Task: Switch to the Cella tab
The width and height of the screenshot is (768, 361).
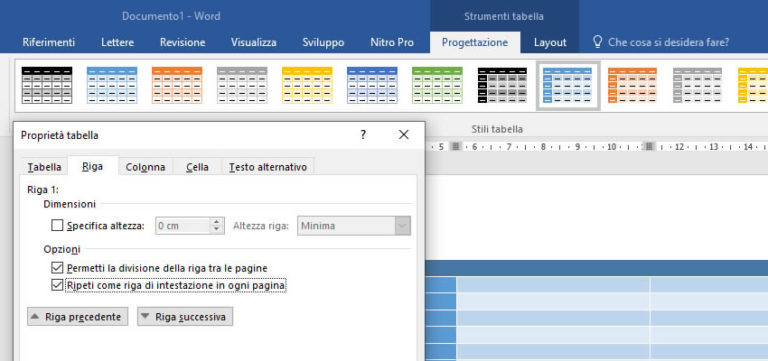Action: coord(197,167)
